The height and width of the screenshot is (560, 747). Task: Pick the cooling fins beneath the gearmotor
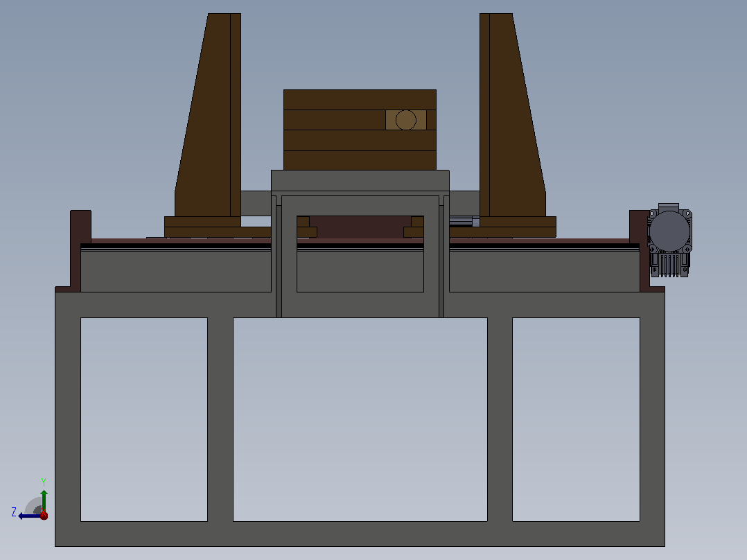[x=670, y=265]
